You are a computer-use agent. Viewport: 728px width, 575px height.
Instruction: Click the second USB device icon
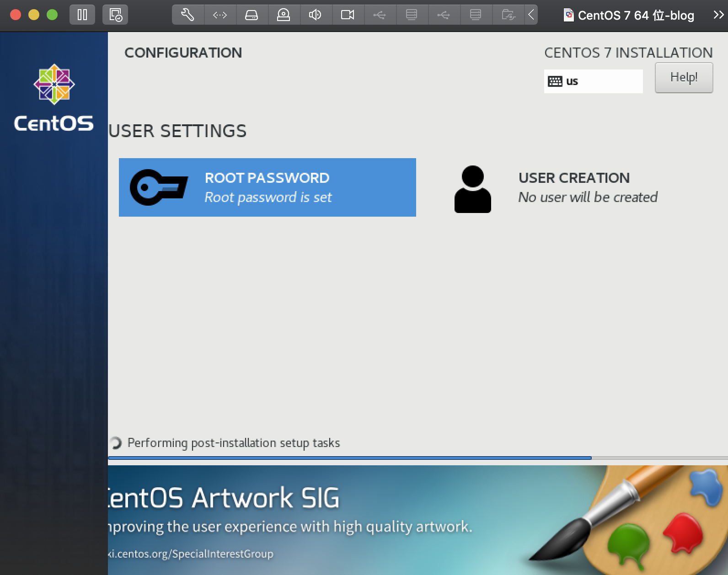(444, 15)
